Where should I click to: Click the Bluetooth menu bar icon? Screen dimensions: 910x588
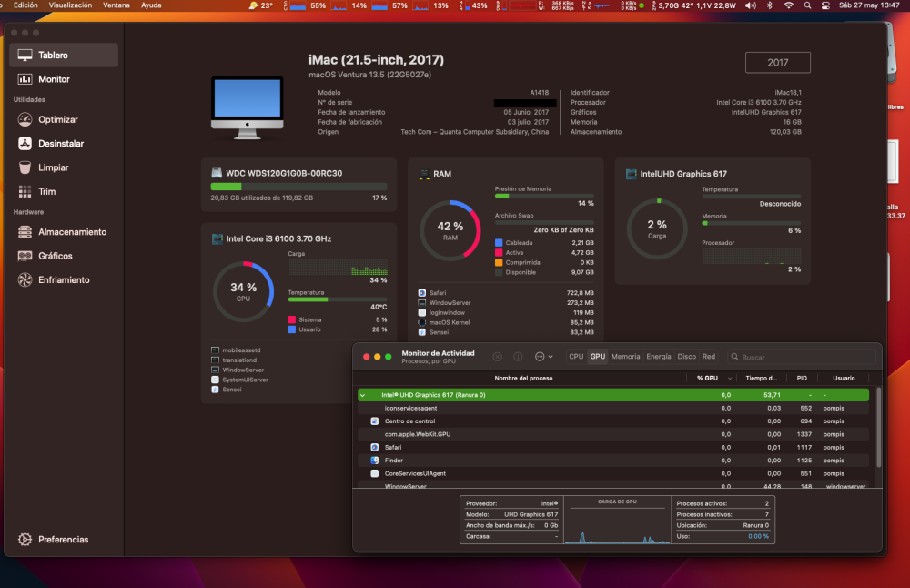(x=770, y=5)
